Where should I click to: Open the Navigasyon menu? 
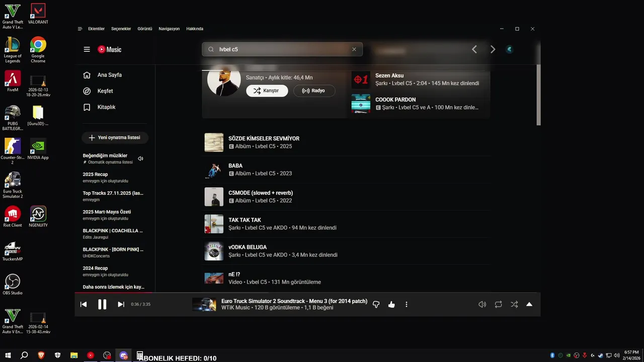pyautogui.click(x=169, y=29)
